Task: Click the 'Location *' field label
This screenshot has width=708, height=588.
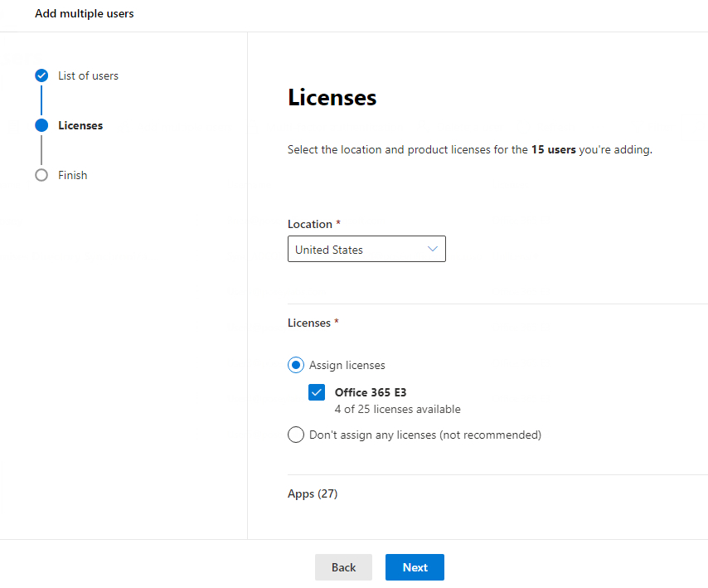Action: click(x=314, y=224)
